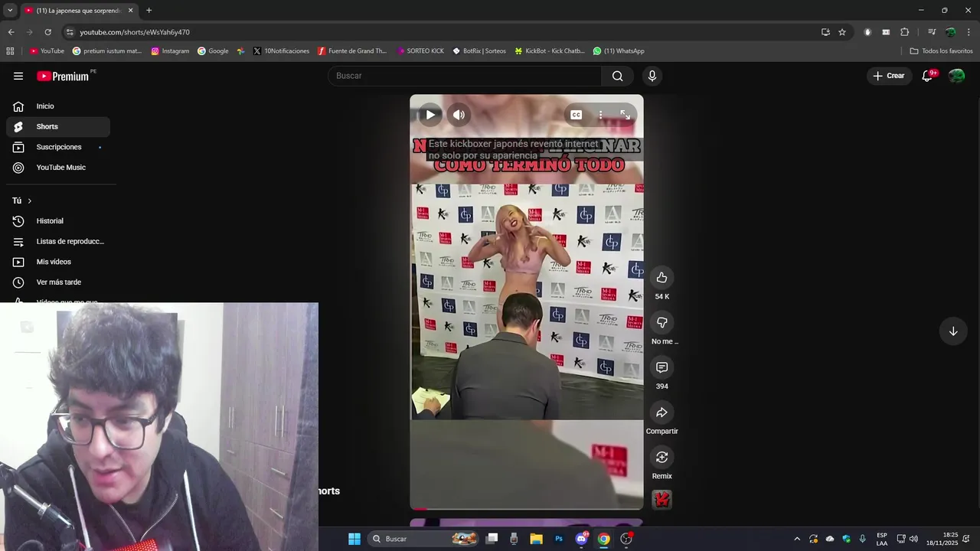
Task: Go to the next Short arrow
Action: (953, 331)
